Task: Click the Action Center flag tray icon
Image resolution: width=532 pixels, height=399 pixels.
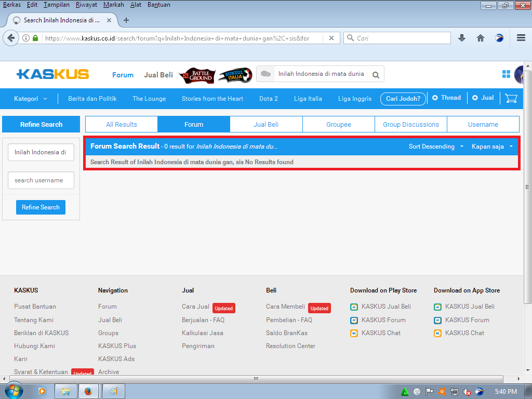Action: coord(430,392)
